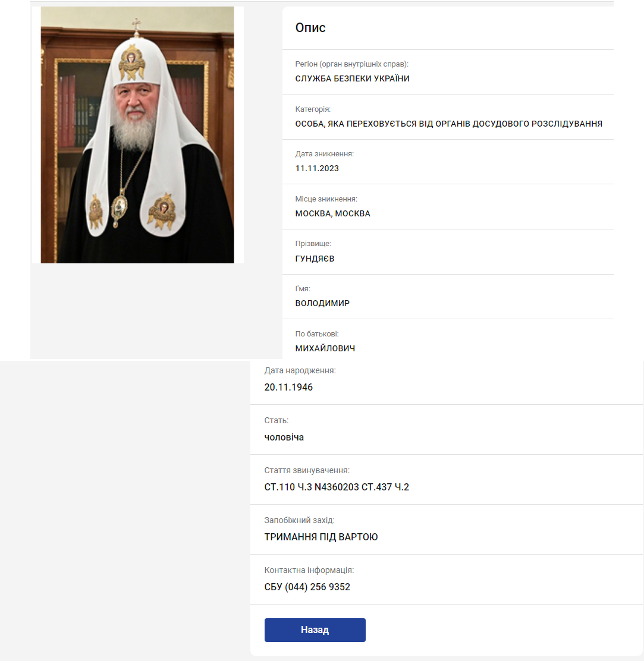Select the category text about досудового розслідування

click(x=449, y=124)
